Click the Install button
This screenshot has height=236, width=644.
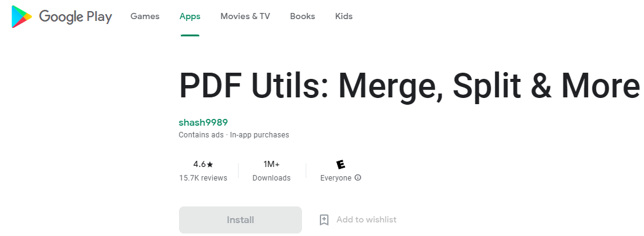point(241,220)
